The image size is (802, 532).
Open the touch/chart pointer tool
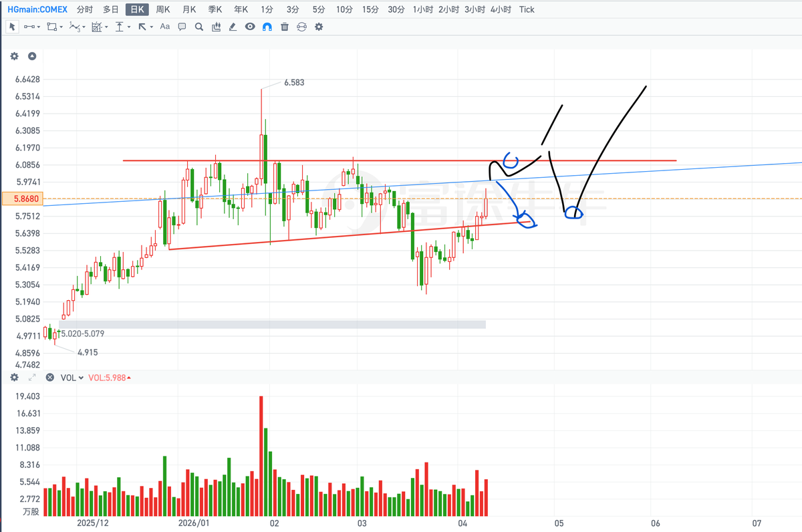[216, 27]
